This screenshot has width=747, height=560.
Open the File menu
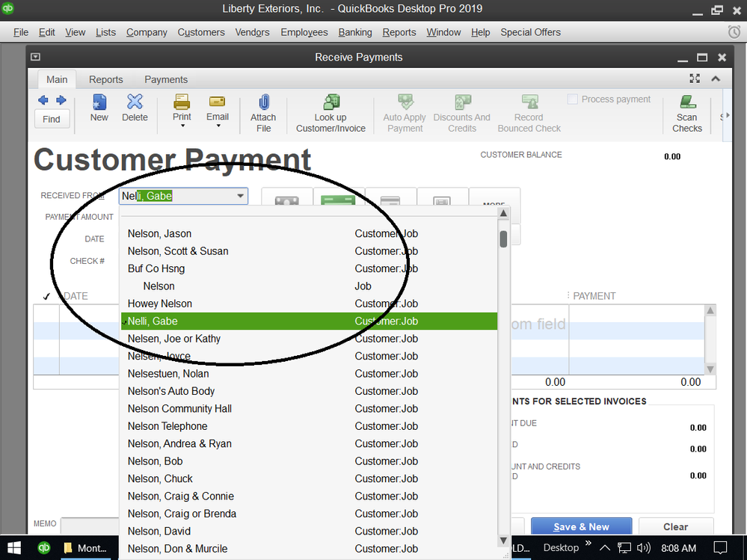21,32
